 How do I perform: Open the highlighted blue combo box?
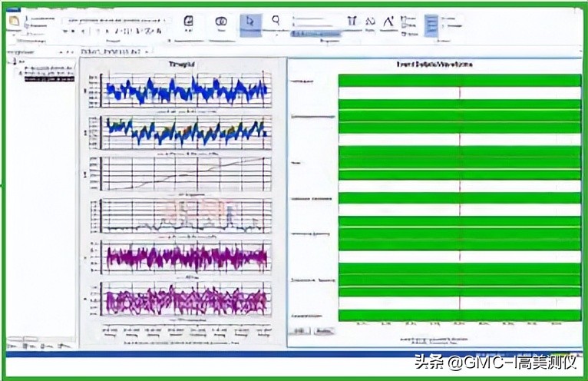point(316,34)
